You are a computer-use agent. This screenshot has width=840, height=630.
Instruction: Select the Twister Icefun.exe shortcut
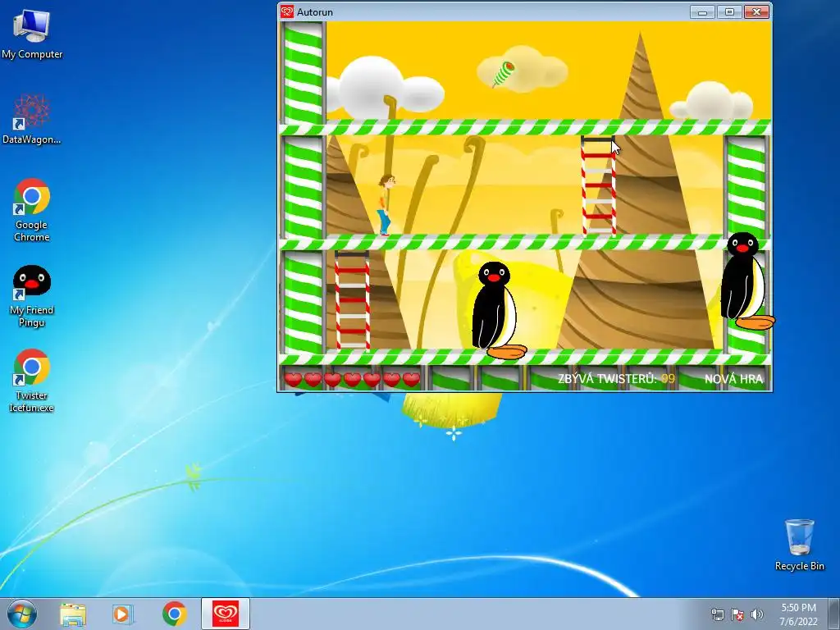coord(32,381)
